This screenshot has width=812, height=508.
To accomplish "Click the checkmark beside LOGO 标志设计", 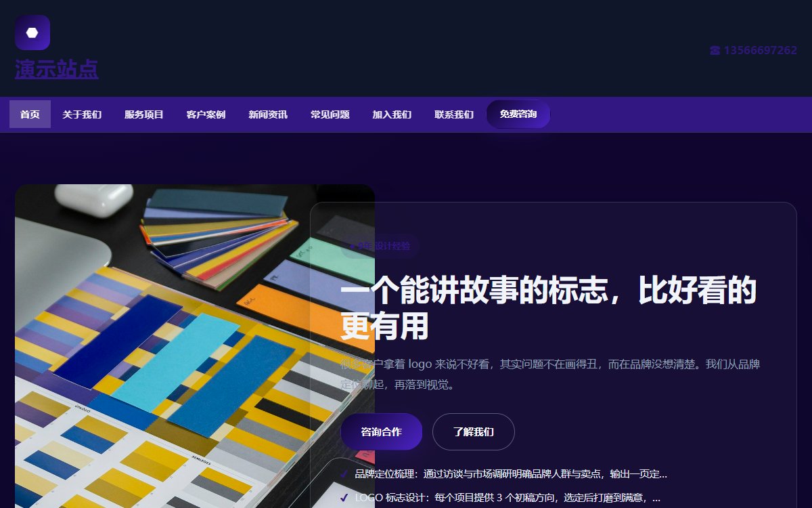I will [344, 498].
